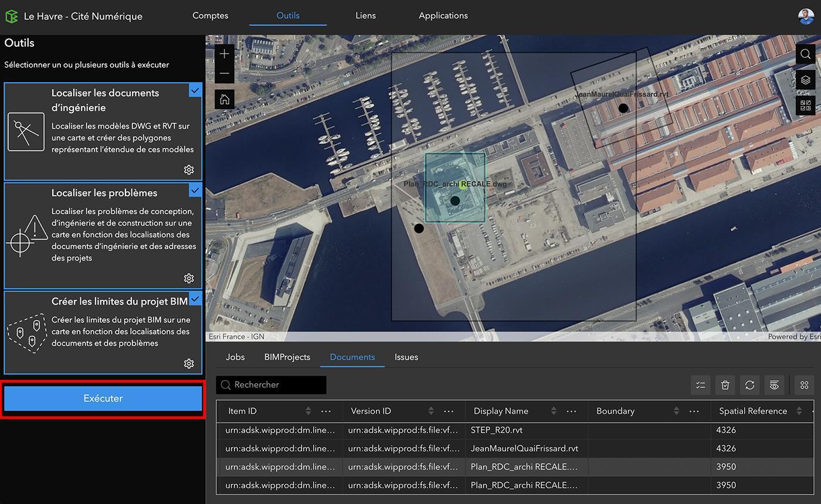Uncheck the Localiser les problèmes tool
The width and height of the screenshot is (821, 504).
click(x=195, y=190)
